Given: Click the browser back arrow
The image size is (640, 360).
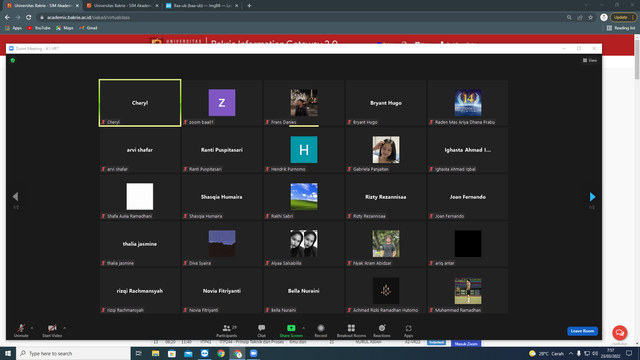Looking at the screenshot, I should click(x=7, y=18).
